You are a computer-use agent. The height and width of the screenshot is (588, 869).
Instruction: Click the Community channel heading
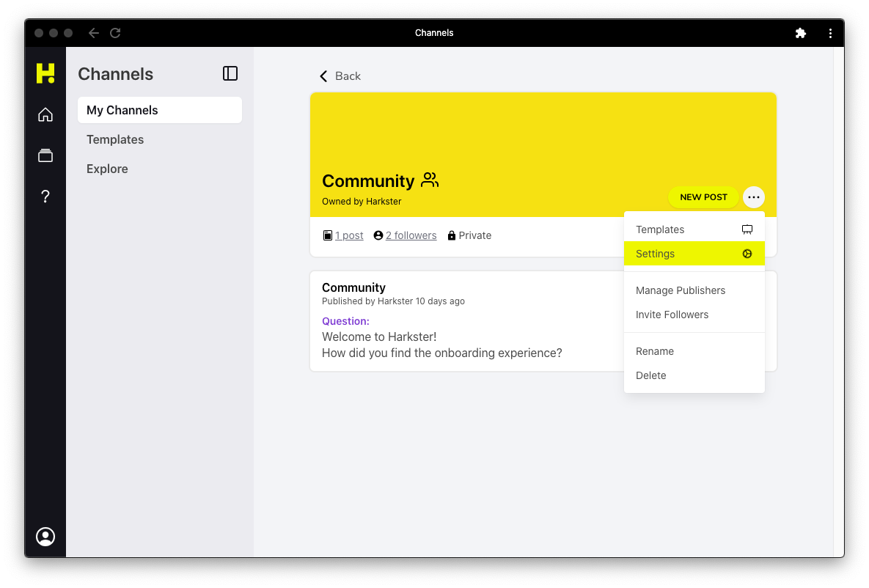coord(368,180)
